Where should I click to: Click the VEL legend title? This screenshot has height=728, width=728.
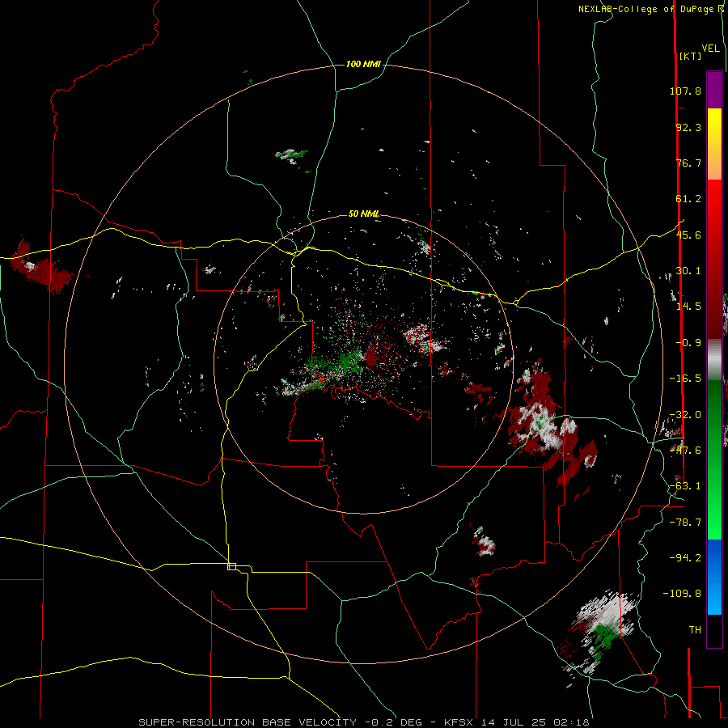click(x=710, y=49)
